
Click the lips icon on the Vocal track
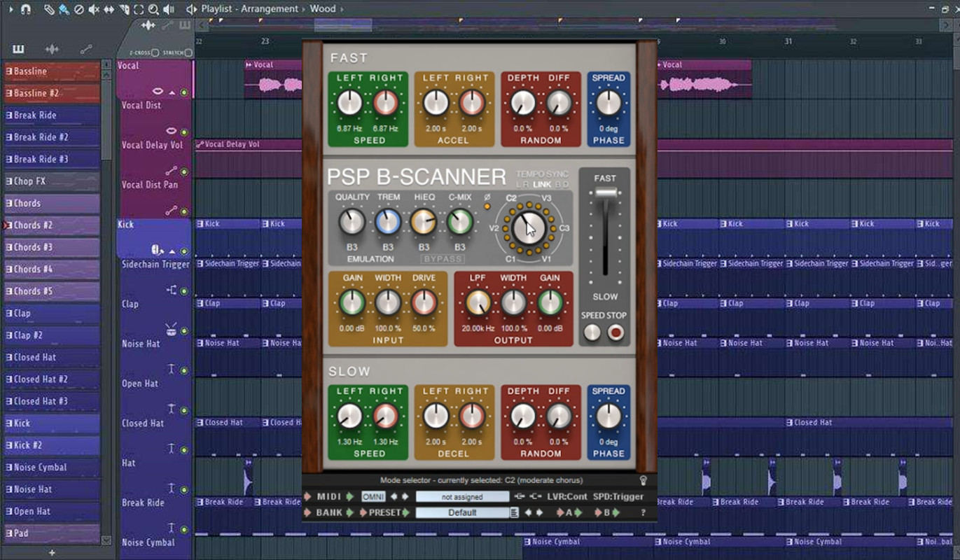click(x=158, y=92)
